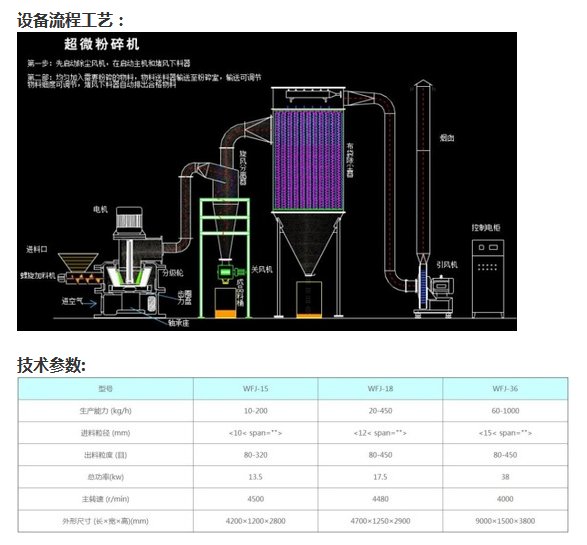587x545 pixels.
Task: Click the 9000×1500×3800 dimensions cell
Action: (505, 521)
